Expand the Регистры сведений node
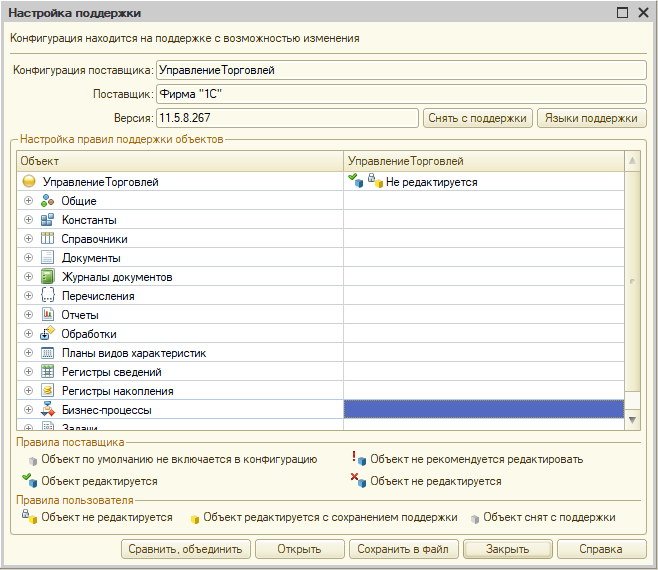 (29, 371)
